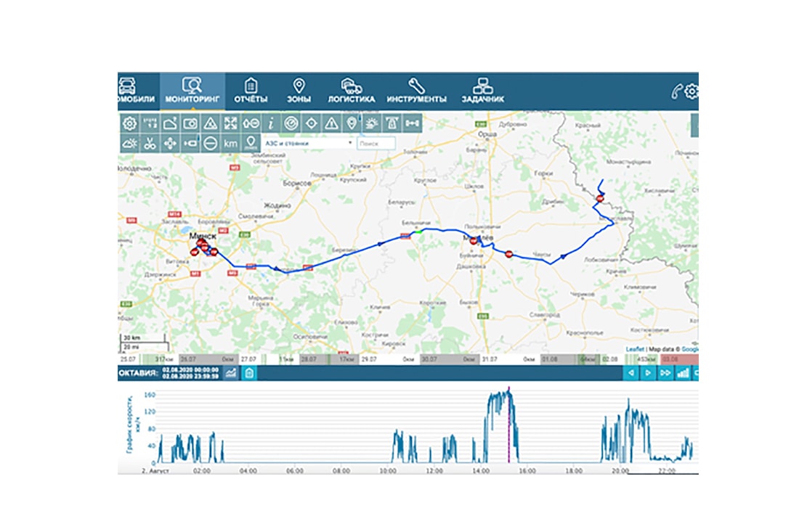
Task: Select the scissors cut track tool
Action: click(x=150, y=144)
